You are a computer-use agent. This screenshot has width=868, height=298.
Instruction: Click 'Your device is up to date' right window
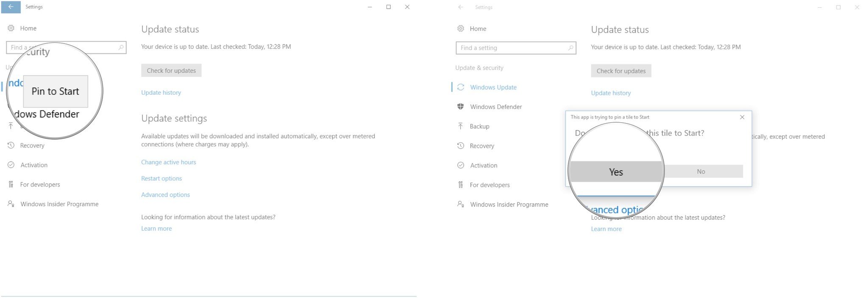666,47
